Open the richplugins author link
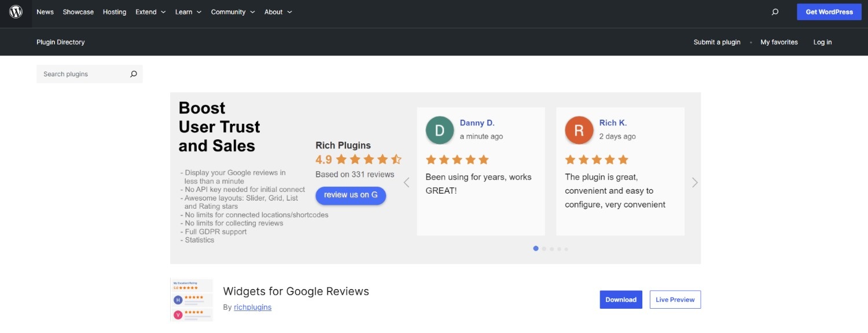This screenshot has height=333, width=868. pos(252,308)
